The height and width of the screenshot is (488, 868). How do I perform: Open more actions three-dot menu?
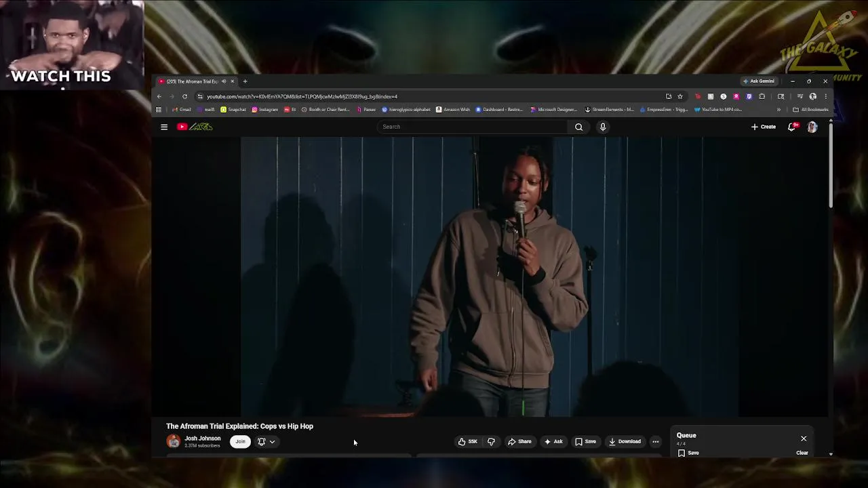click(x=655, y=442)
